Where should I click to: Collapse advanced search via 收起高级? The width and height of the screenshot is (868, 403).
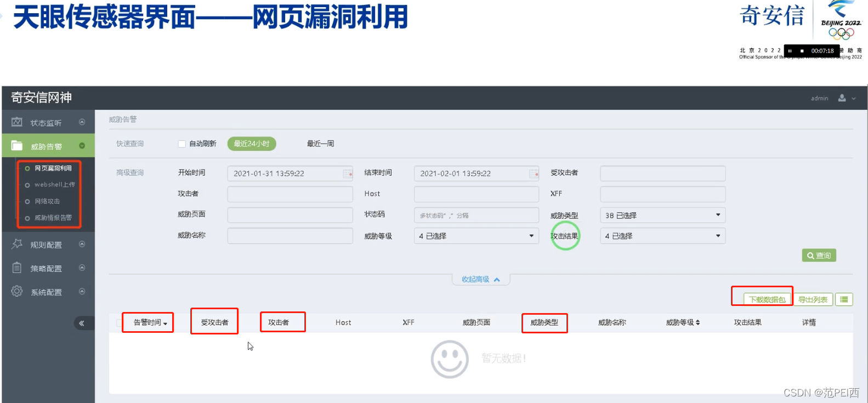click(481, 279)
